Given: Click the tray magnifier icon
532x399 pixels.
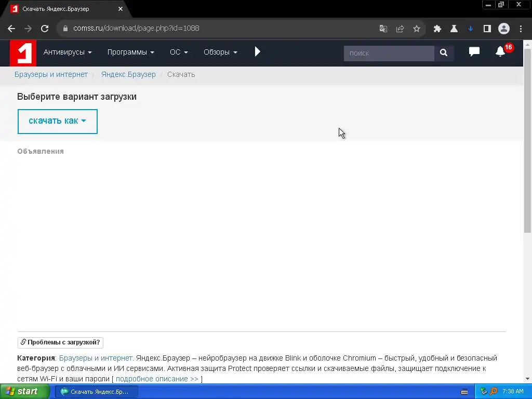Looking at the screenshot, I should [494, 392].
